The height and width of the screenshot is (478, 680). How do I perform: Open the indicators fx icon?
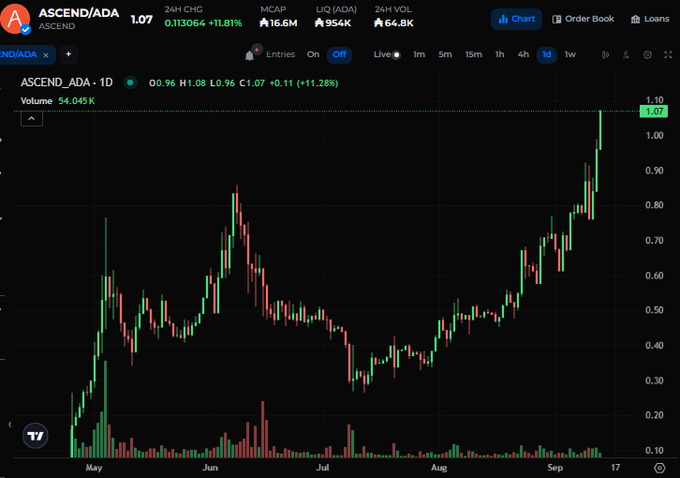[x=626, y=55]
